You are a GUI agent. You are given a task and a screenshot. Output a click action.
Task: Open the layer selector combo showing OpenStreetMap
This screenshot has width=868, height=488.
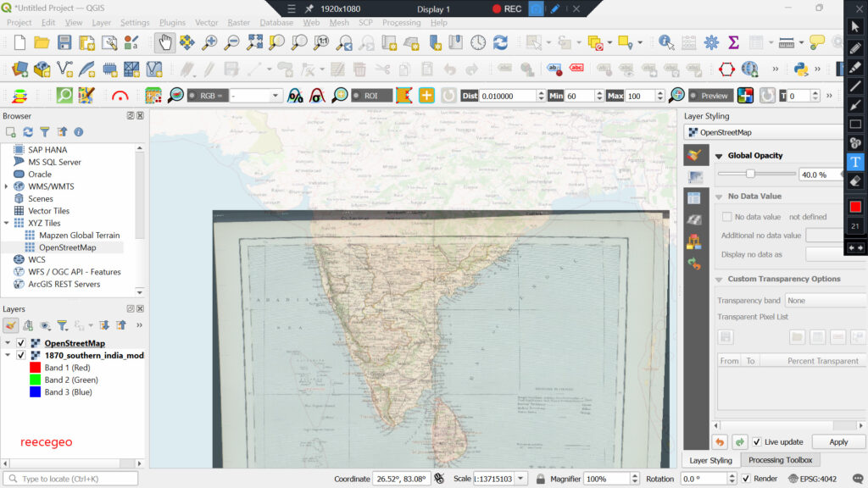764,132
